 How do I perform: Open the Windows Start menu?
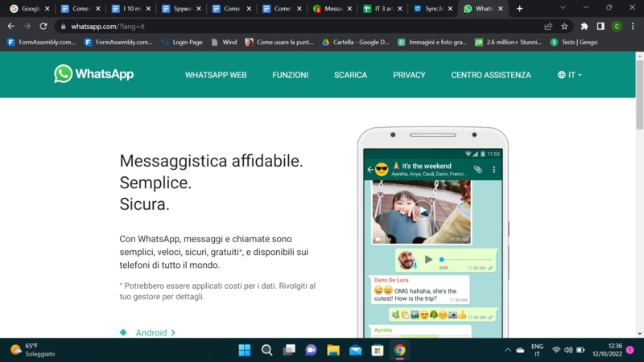[x=245, y=350]
